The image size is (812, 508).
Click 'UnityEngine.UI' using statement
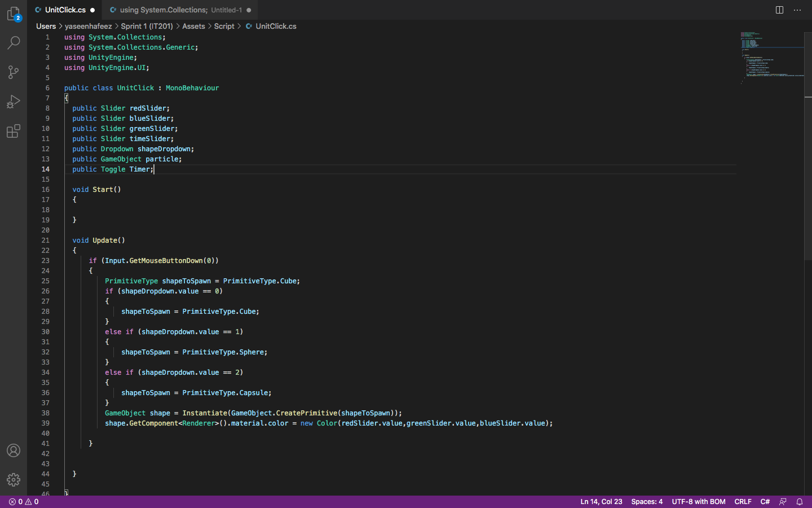tap(117, 68)
